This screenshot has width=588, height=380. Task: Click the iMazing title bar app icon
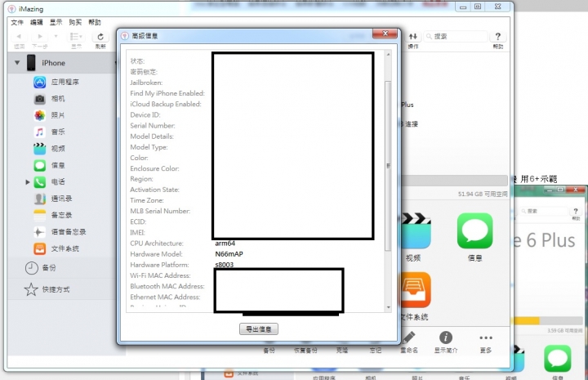12,9
